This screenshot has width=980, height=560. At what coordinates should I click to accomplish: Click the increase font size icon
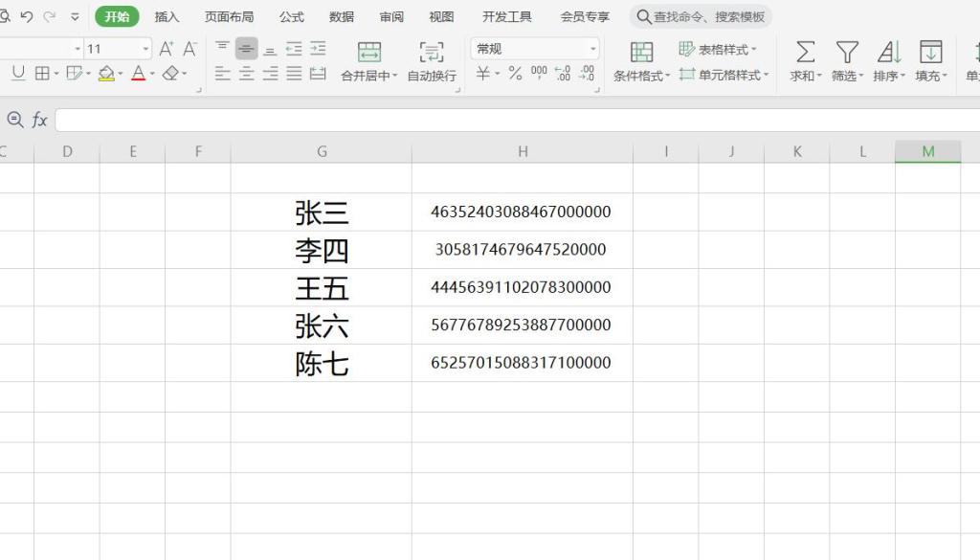pyautogui.click(x=167, y=49)
